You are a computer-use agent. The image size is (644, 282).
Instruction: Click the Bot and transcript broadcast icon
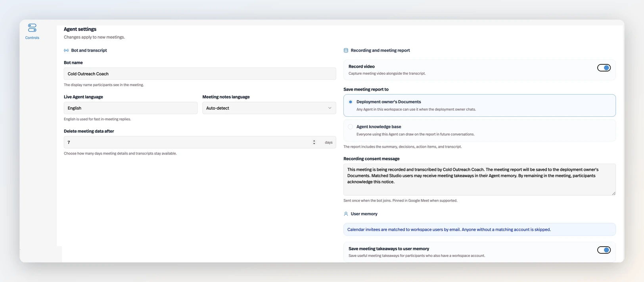(x=66, y=50)
